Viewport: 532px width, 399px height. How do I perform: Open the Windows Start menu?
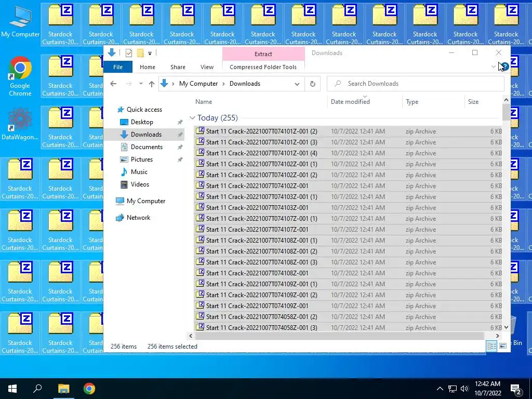[x=12, y=389]
